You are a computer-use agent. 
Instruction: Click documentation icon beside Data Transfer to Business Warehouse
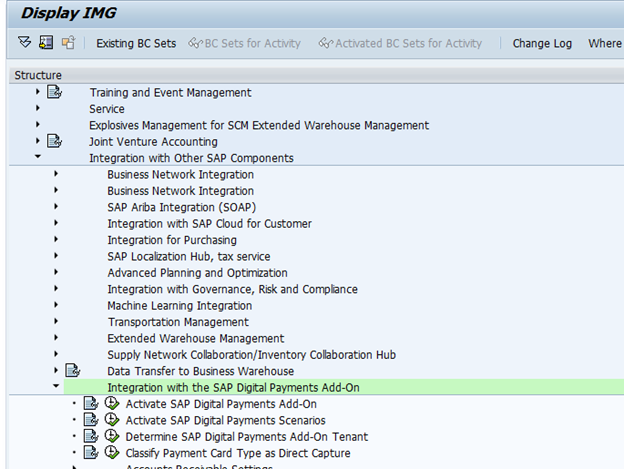[x=72, y=371]
